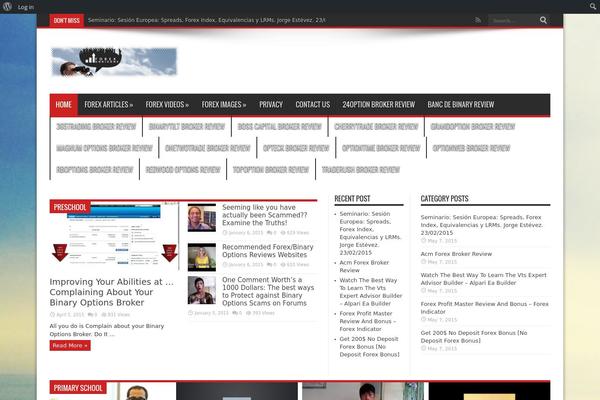
Task: Click the Read More button
Action: 70,345
